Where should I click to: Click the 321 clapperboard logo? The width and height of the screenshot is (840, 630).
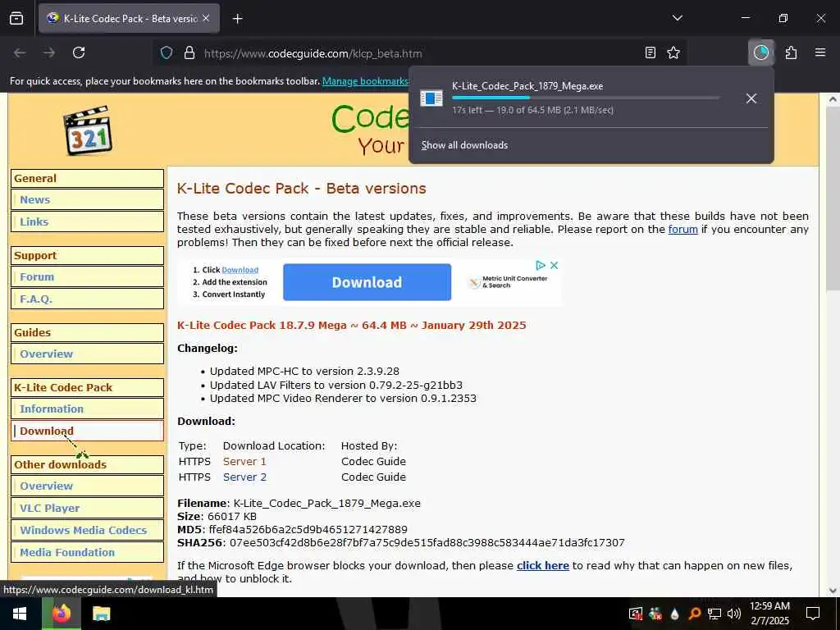[88, 130]
